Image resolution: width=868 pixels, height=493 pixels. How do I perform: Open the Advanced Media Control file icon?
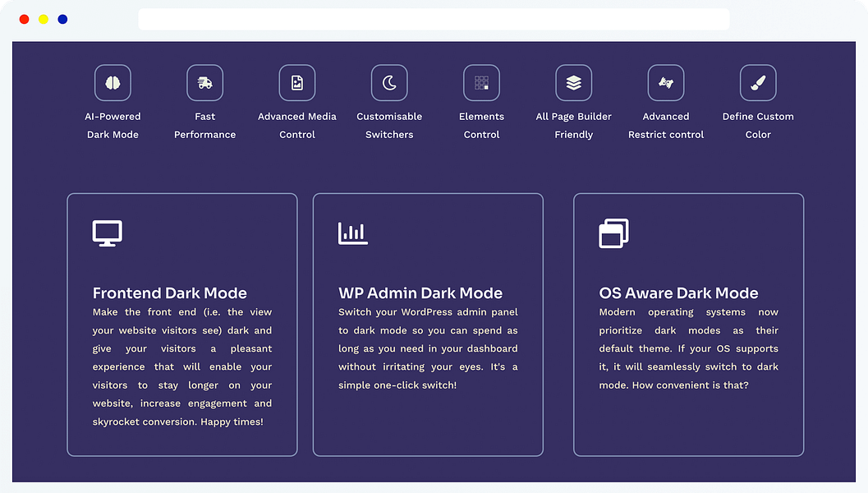coord(297,83)
